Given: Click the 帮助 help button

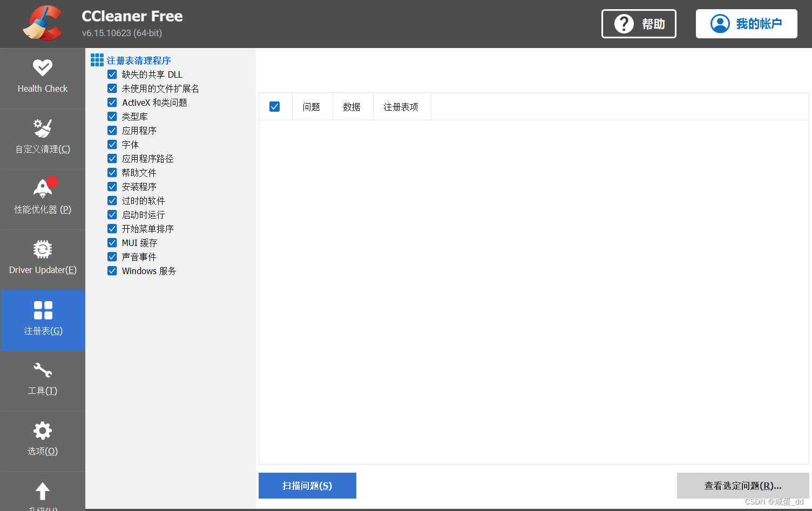Looking at the screenshot, I should pos(639,24).
